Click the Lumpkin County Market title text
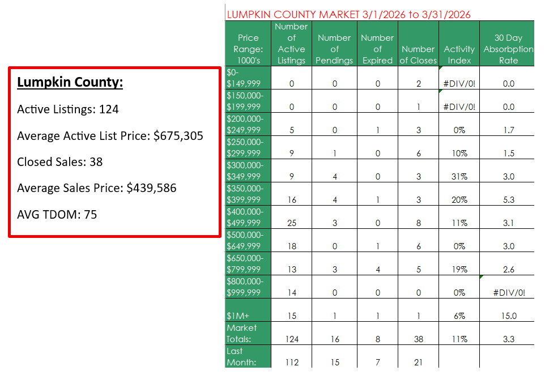The height and width of the screenshot is (392, 545). (x=348, y=14)
